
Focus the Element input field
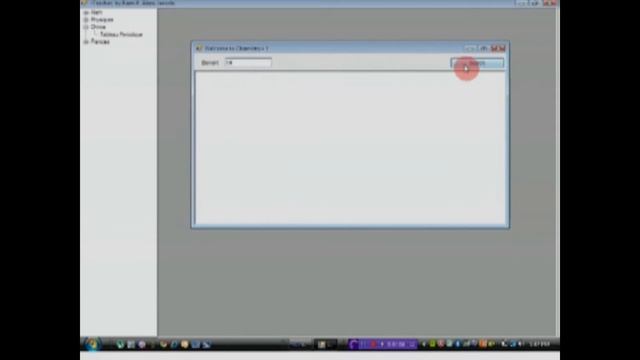pos(248,62)
